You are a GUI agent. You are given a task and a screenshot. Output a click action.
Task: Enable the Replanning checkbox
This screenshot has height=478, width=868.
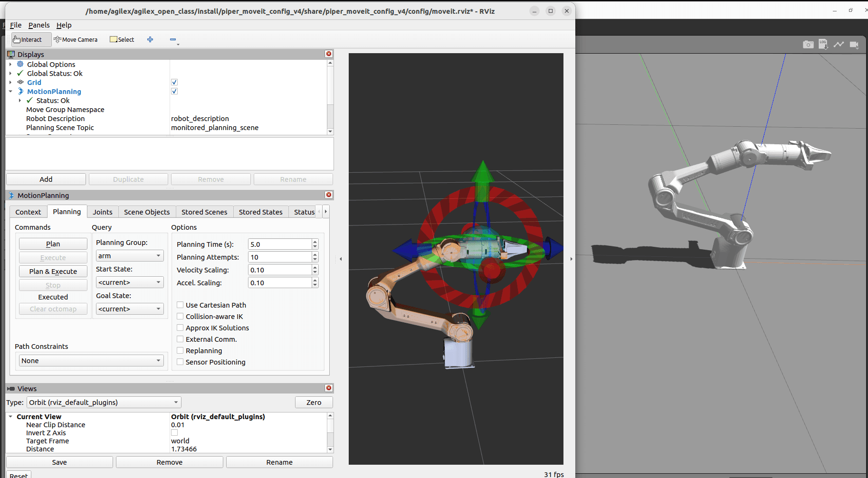pyautogui.click(x=180, y=350)
